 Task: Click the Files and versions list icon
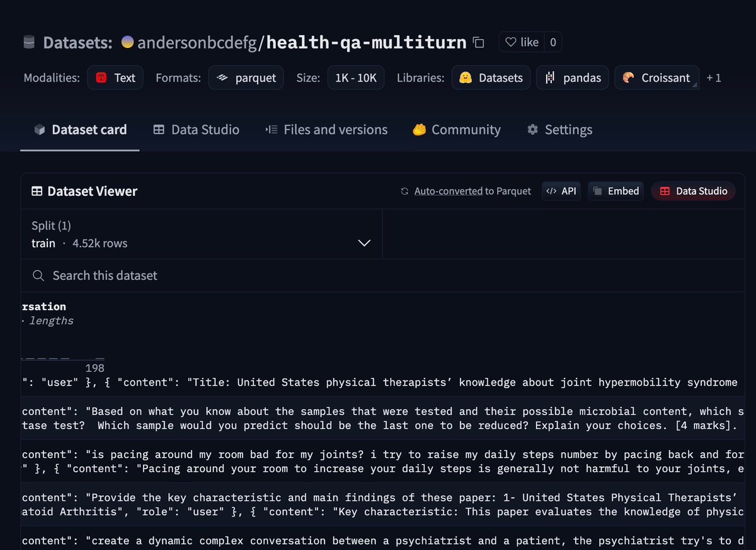272,130
